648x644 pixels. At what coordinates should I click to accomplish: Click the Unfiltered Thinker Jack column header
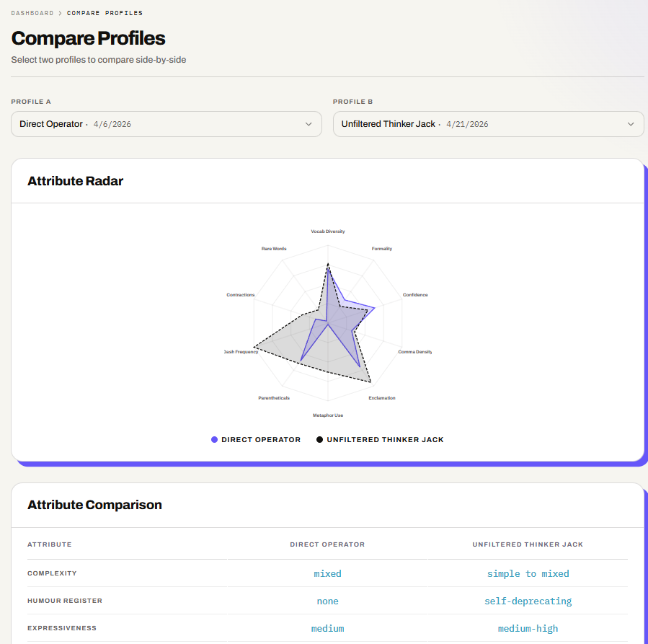[x=528, y=544]
